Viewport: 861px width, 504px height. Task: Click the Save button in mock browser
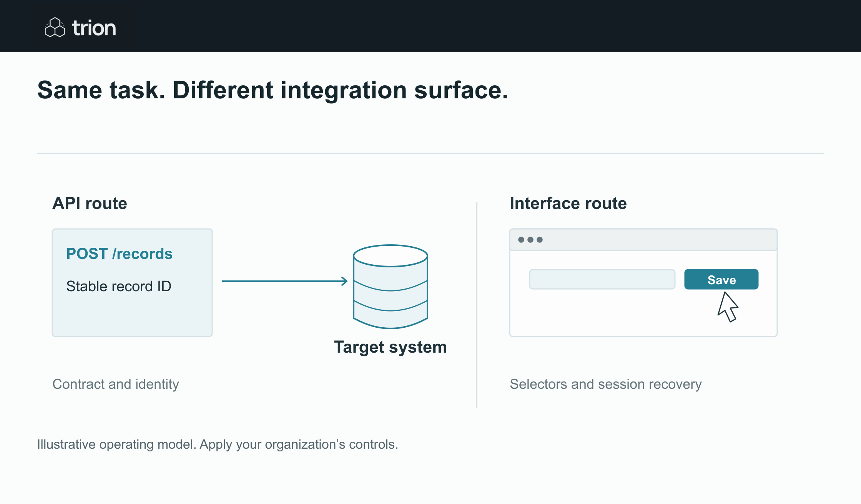(721, 279)
